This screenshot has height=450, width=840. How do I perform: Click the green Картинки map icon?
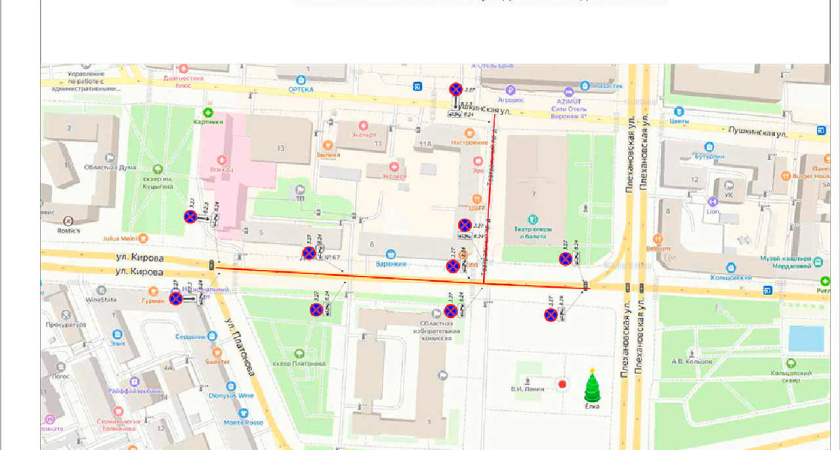(x=208, y=113)
